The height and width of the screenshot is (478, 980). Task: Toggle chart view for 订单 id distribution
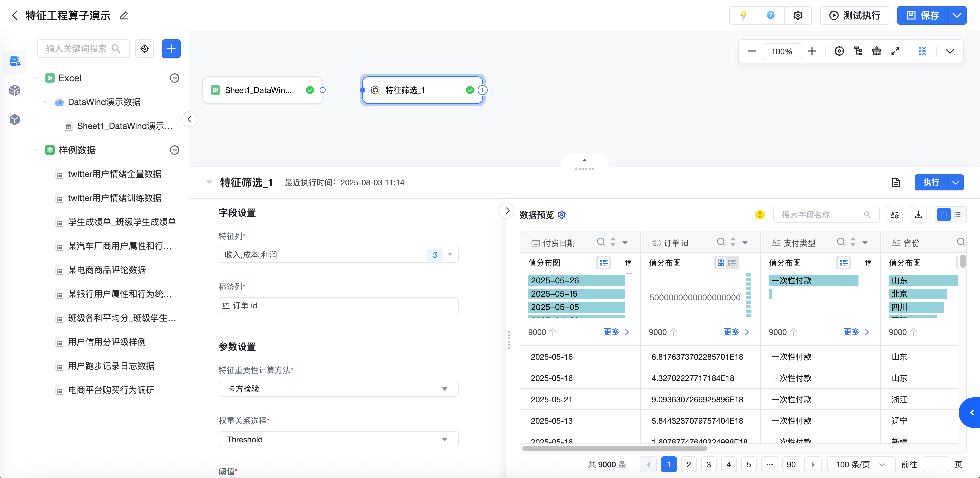pyautogui.click(x=721, y=263)
